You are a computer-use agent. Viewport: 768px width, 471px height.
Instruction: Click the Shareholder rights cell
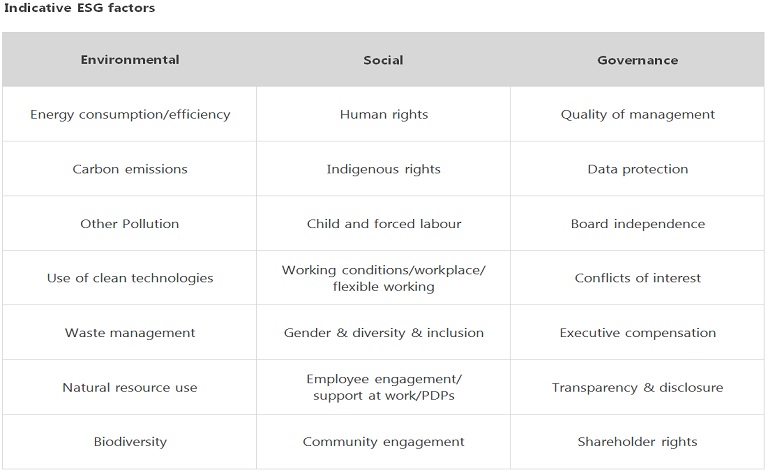[637, 441]
